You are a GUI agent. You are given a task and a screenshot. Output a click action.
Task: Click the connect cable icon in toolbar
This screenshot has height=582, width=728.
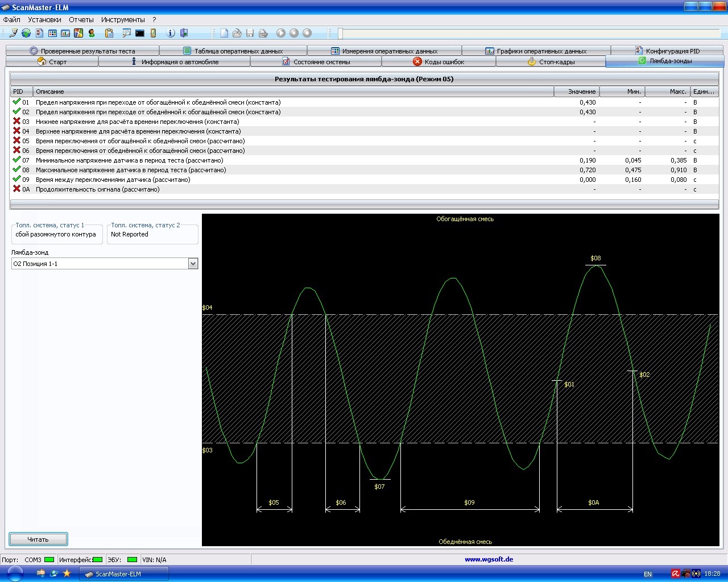tap(13, 34)
